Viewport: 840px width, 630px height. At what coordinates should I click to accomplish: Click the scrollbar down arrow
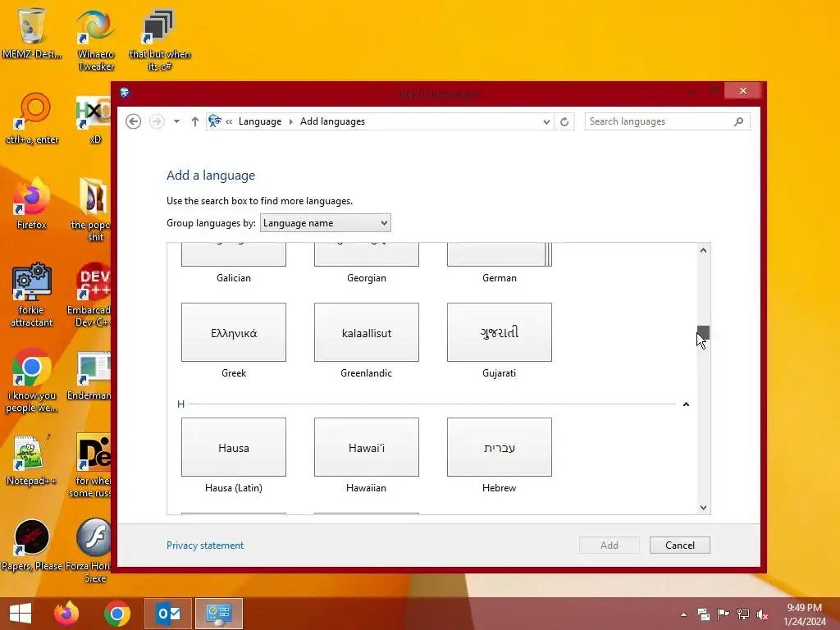pyautogui.click(x=703, y=507)
